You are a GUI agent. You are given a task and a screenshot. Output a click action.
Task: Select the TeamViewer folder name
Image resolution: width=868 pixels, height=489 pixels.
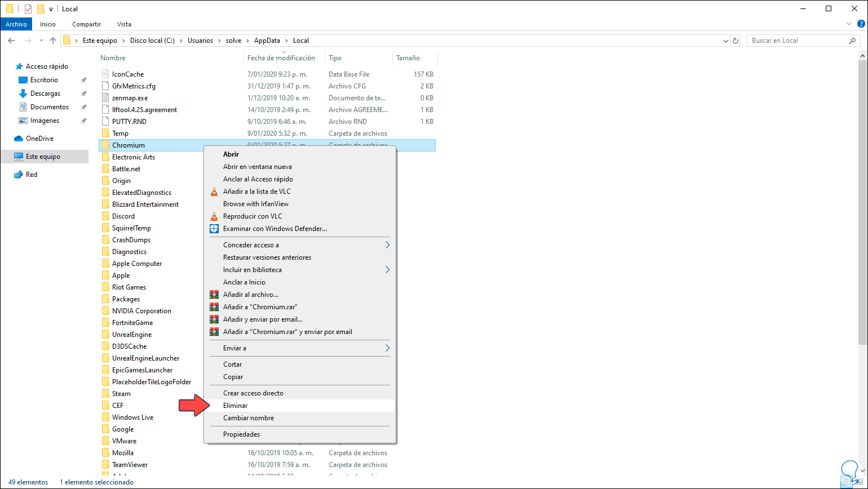coord(130,465)
